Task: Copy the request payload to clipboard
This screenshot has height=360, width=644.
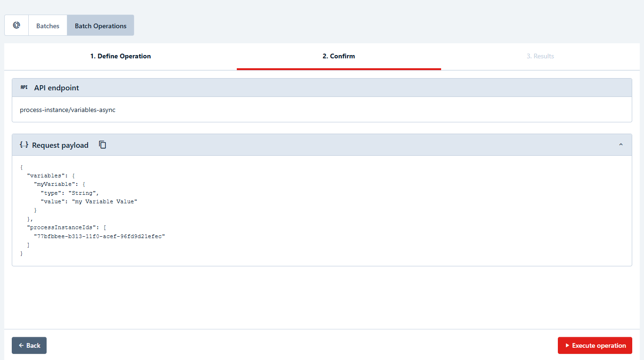Action: pyautogui.click(x=103, y=145)
